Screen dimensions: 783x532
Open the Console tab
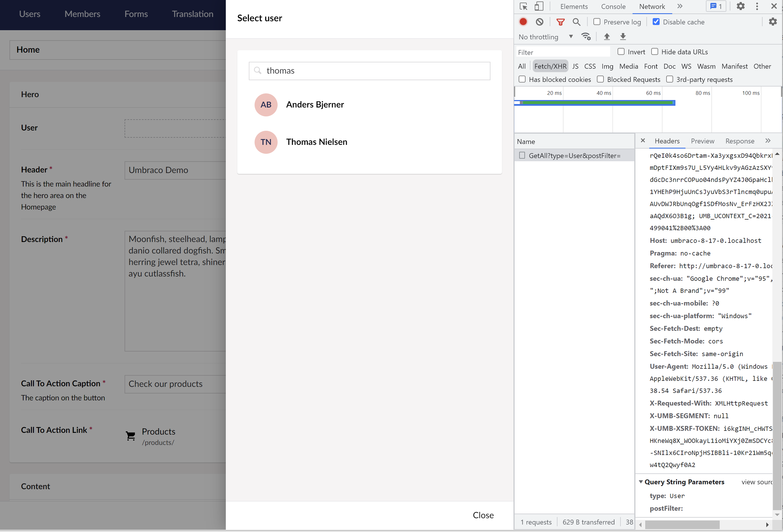pos(613,6)
